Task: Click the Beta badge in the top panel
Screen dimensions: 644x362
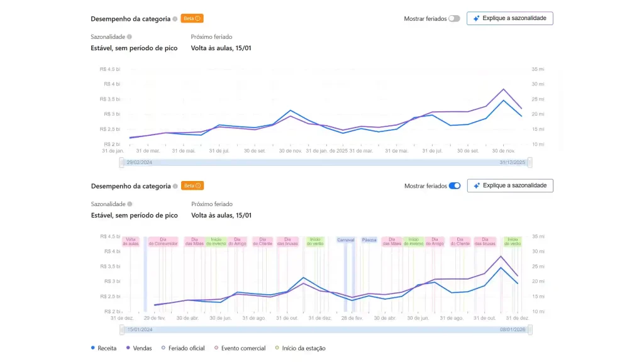Action: (192, 19)
